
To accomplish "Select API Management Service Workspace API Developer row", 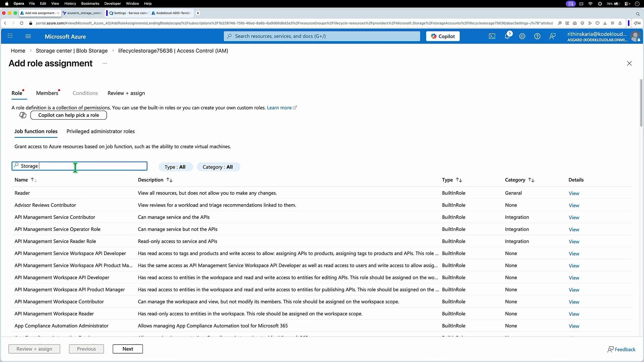I will 321,253.
